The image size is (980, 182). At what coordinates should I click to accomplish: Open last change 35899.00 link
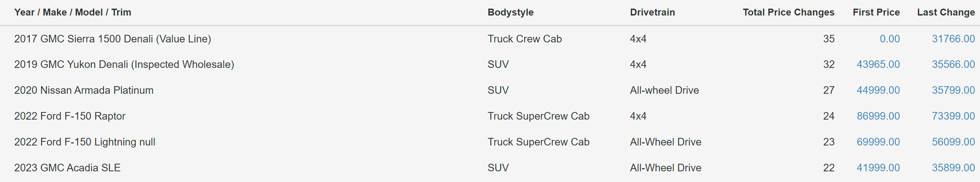click(953, 168)
